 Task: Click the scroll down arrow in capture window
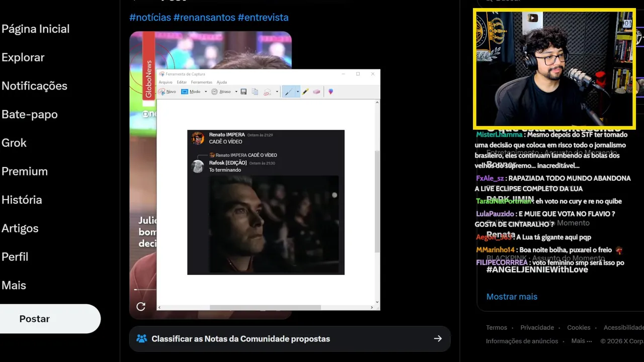point(377,302)
